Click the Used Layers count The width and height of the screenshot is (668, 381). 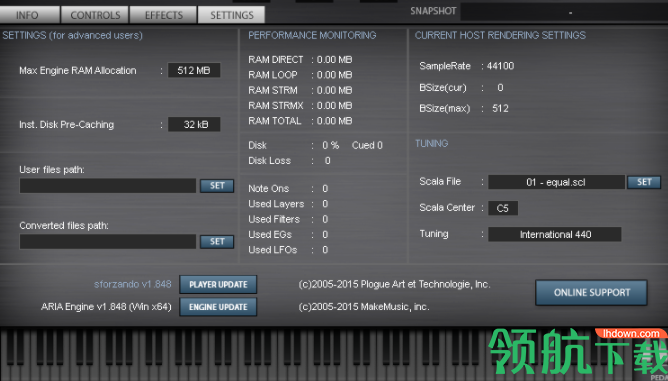pos(325,204)
